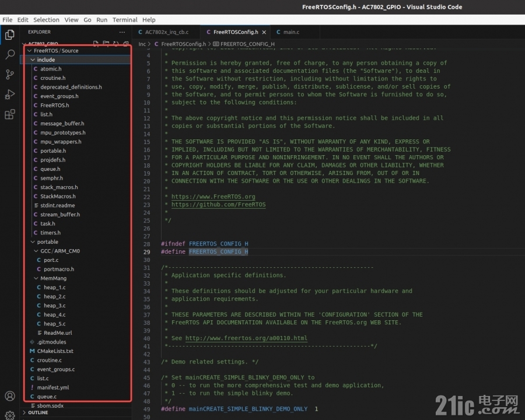
Task: Open list.h in Explorer
Action: (46, 114)
